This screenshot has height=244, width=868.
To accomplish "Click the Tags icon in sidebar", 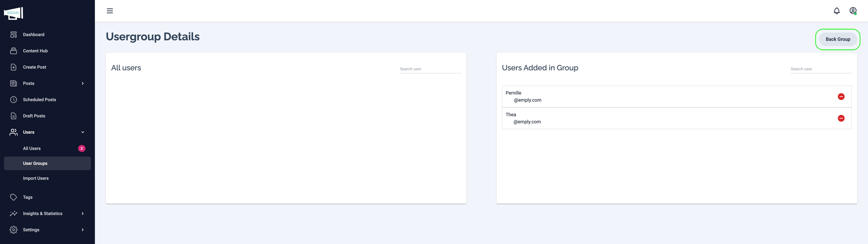I will (x=14, y=197).
